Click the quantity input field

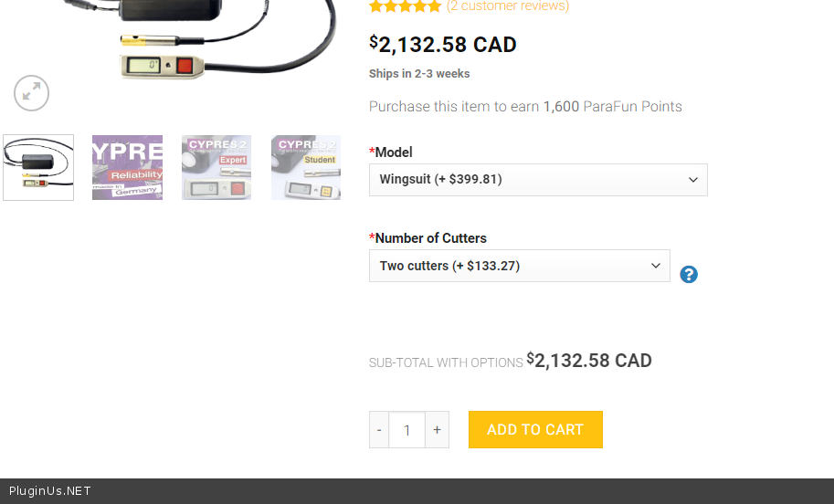pyautogui.click(x=406, y=429)
